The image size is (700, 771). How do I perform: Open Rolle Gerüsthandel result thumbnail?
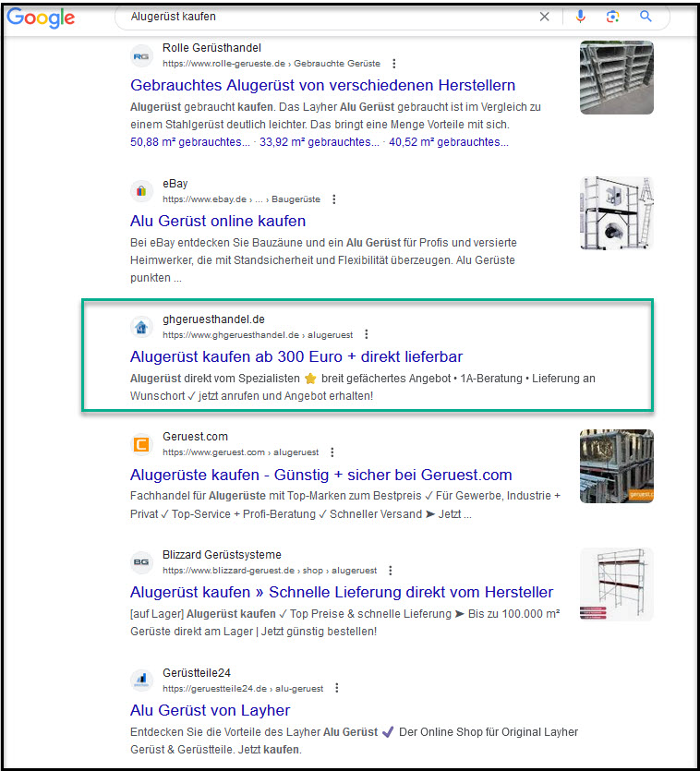click(616, 78)
